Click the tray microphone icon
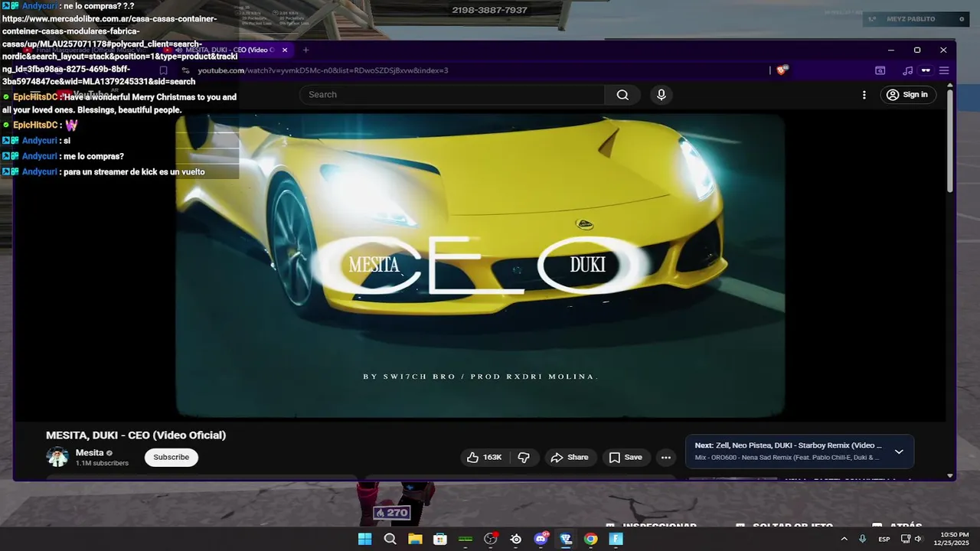 863,539
